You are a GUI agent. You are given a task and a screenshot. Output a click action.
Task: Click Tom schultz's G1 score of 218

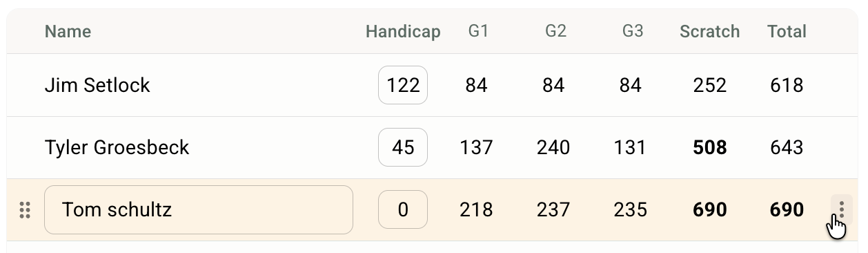tap(476, 209)
